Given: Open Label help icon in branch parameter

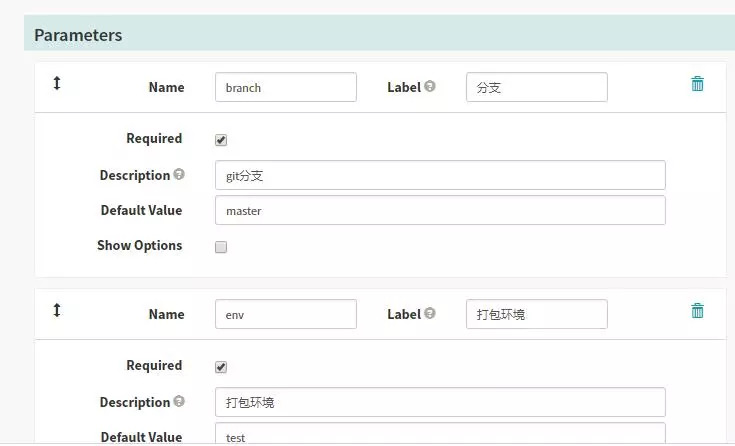Looking at the screenshot, I should pos(430,86).
